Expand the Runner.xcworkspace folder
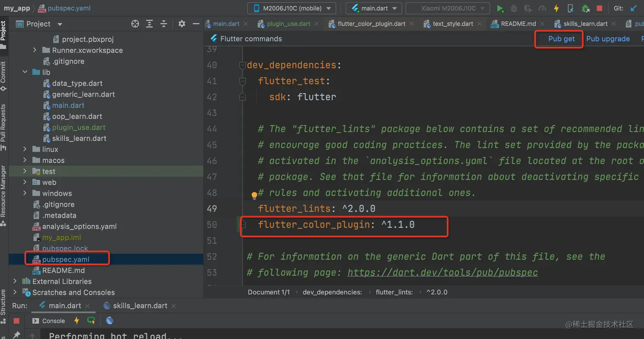The image size is (644, 339). pos(35,50)
